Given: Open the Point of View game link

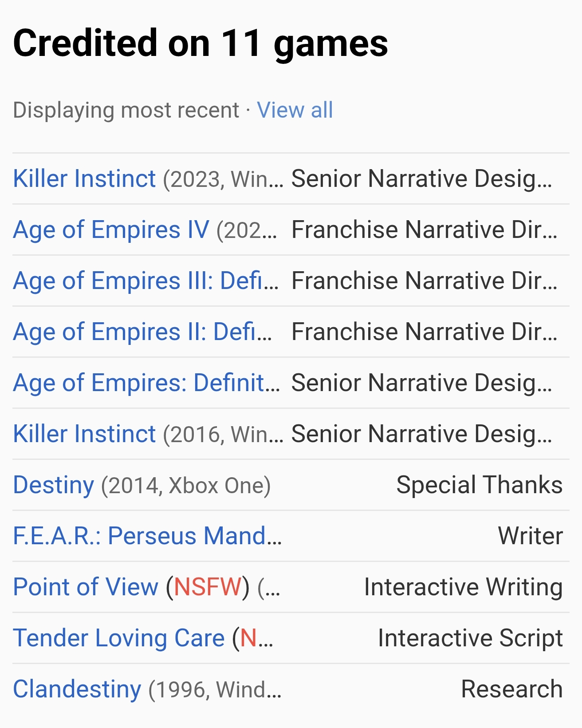Looking at the screenshot, I should click(x=86, y=587).
